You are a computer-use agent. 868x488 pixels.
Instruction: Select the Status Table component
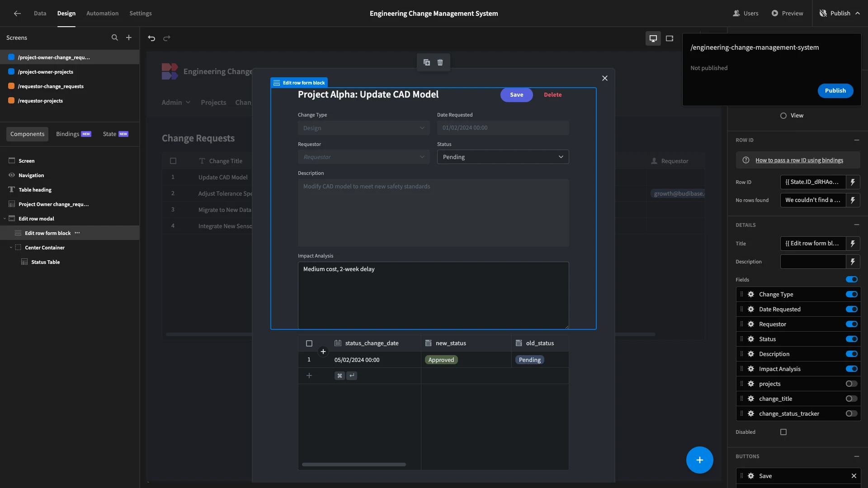click(45, 262)
